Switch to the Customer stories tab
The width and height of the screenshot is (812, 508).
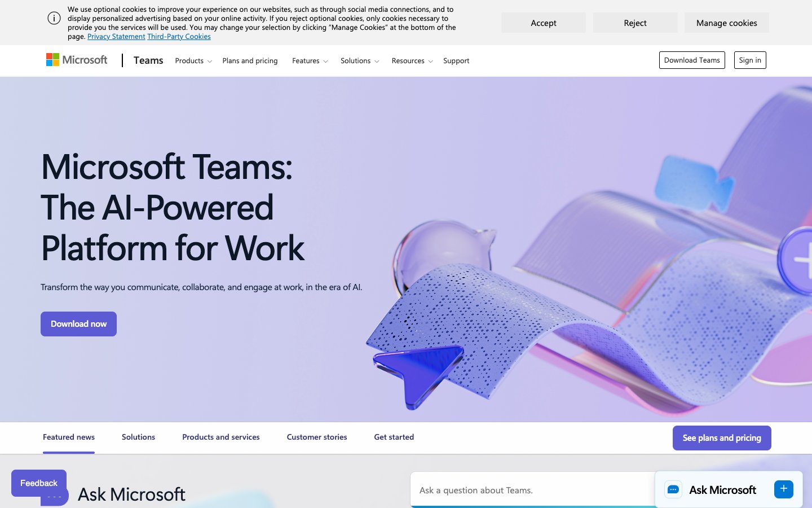[316, 437]
